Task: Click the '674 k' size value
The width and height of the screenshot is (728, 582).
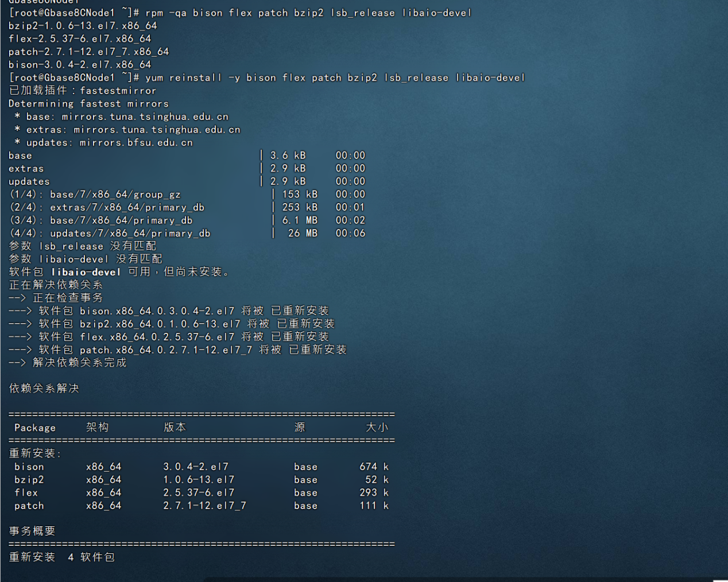Action: pyautogui.click(x=374, y=467)
